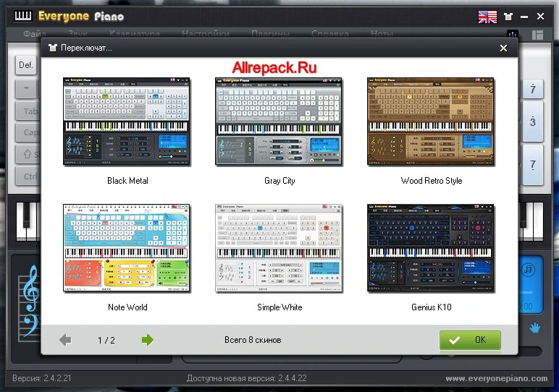Click the gray previous page arrow
This screenshot has height=392, width=559.
(x=66, y=340)
